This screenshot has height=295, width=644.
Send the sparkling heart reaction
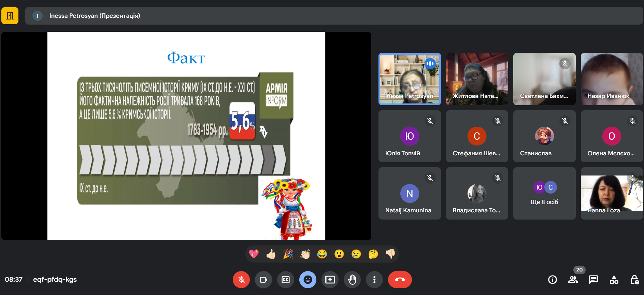(254, 254)
